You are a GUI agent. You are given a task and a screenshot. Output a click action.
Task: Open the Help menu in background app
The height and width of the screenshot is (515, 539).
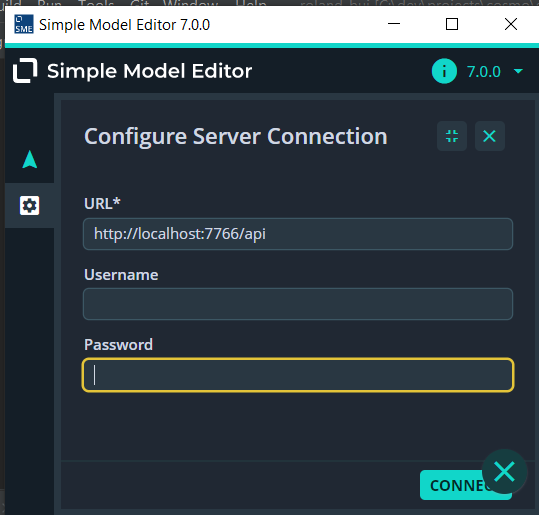(251, 3)
